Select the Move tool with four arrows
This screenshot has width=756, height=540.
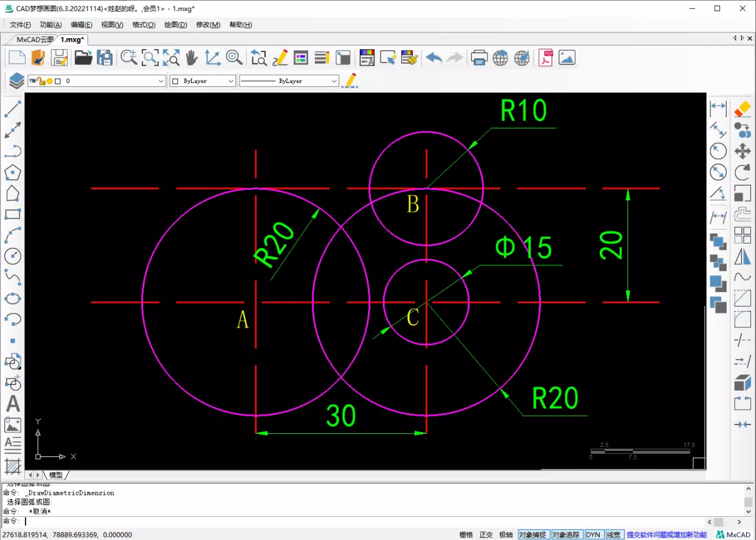[743, 150]
